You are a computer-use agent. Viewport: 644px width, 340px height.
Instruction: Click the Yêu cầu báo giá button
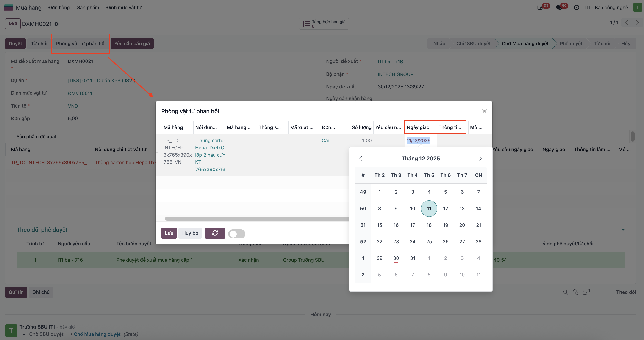132,44
